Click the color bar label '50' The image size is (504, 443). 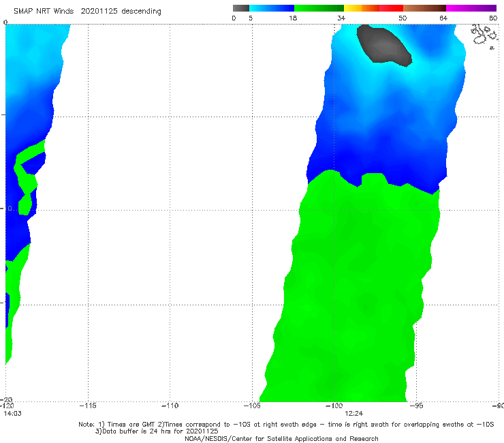[x=403, y=18]
